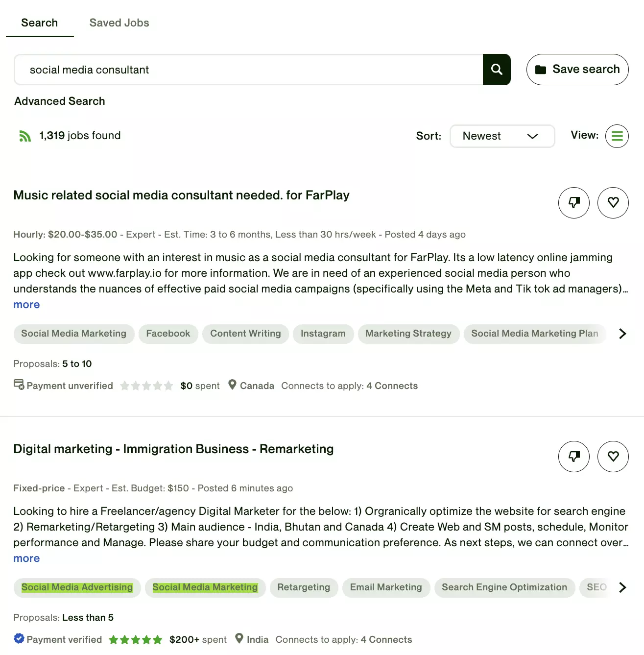Save FarPlay job with heart icon

pos(613,203)
